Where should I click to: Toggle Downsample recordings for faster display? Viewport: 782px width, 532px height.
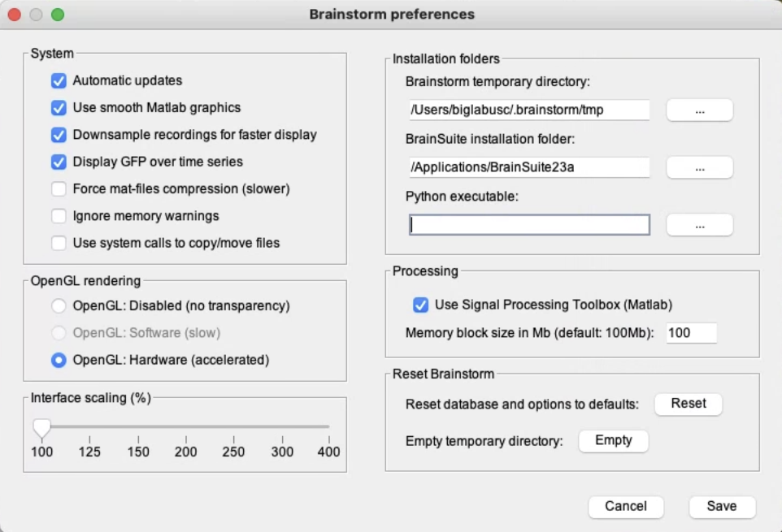[59, 135]
